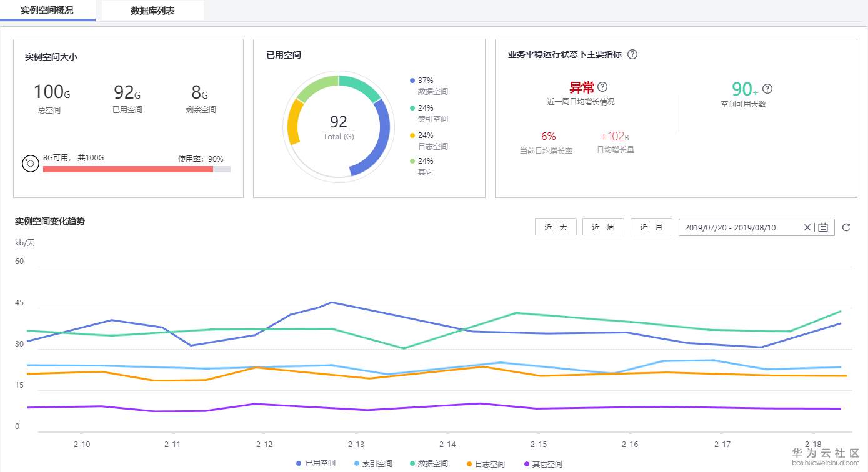This screenshot has height=472, width=868.
Task: Click the 37% 数据空间 donut legend entry
Action: pyautogui.click(x=429, y=86)
